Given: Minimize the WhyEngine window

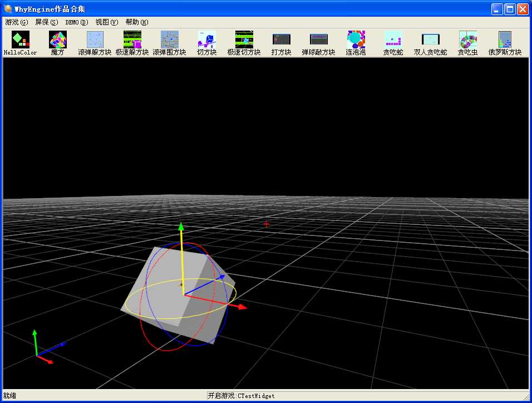Looking at the screenshot, I should coord(497,9).
